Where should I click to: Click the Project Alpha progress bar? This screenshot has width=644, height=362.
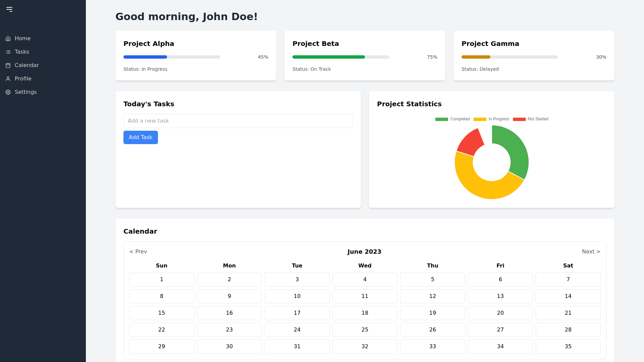pos(171,57)
